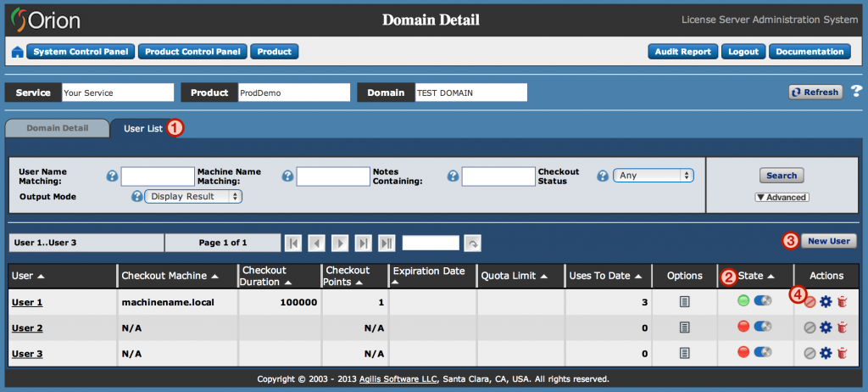The height and width of the screenshot is (392, 868).
Task: Click help icon beside Output Mode
Action: [136, 197]
